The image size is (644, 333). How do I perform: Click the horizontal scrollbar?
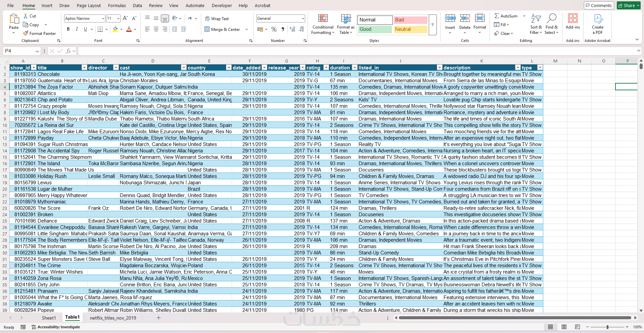tap(515, 318)
